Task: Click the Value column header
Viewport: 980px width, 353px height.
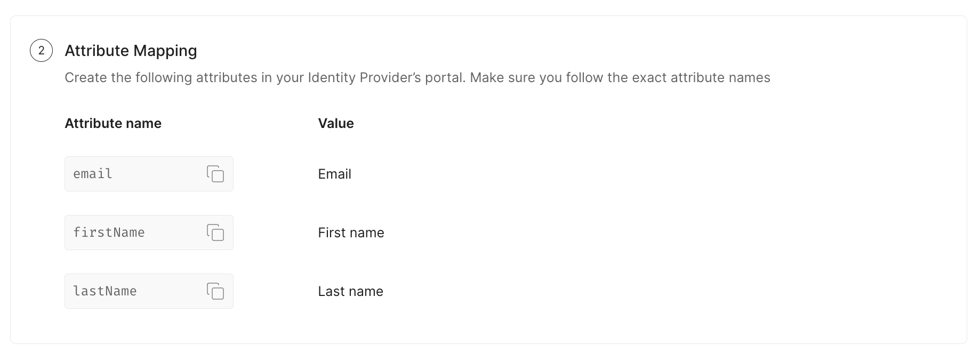Action: coord(335,123)
